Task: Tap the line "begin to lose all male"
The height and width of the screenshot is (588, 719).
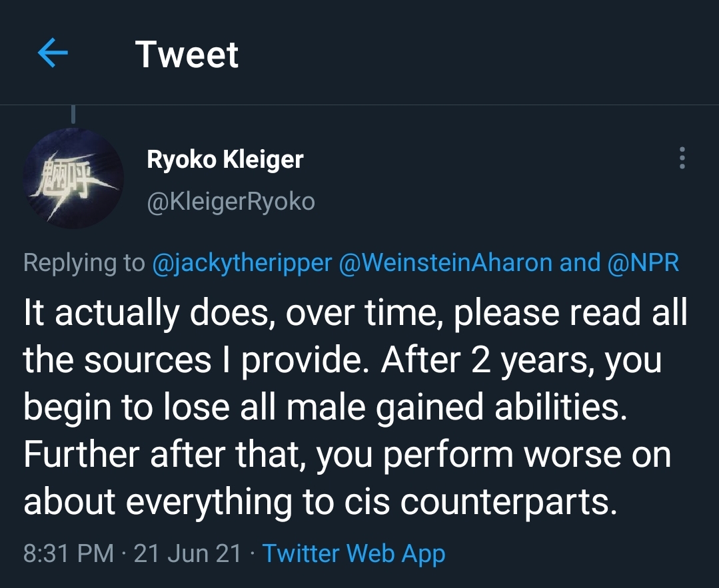Action: [325, 408]
